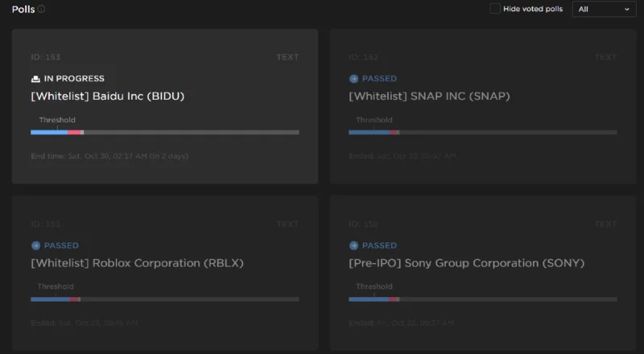Image resolution: width=644 pixels, height=354 pixels.
Task: Click the ID: 153 label
Action: pos(45,57)
